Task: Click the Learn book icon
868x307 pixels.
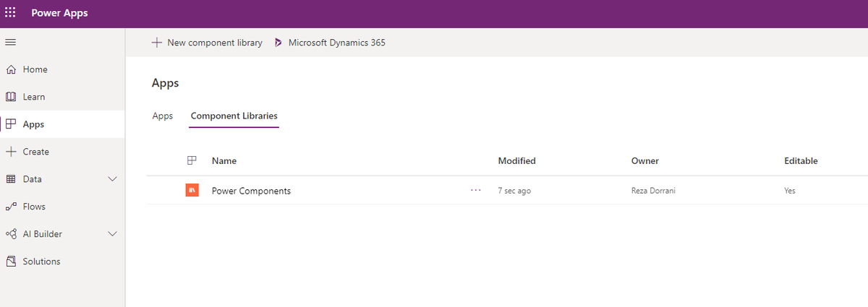Action: (x=11, y=97)
